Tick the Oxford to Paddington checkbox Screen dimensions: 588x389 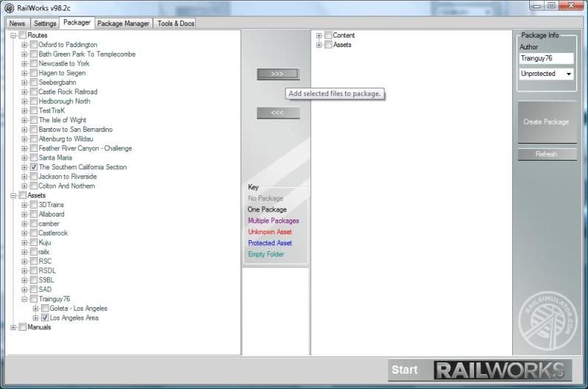pyautogui.click(x=34, y=45)
